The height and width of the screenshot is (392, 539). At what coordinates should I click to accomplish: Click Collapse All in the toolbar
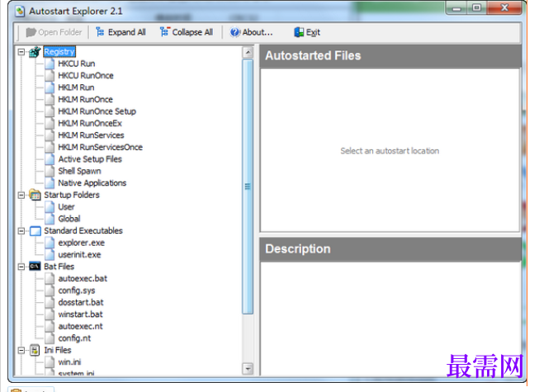click(187, 32)
